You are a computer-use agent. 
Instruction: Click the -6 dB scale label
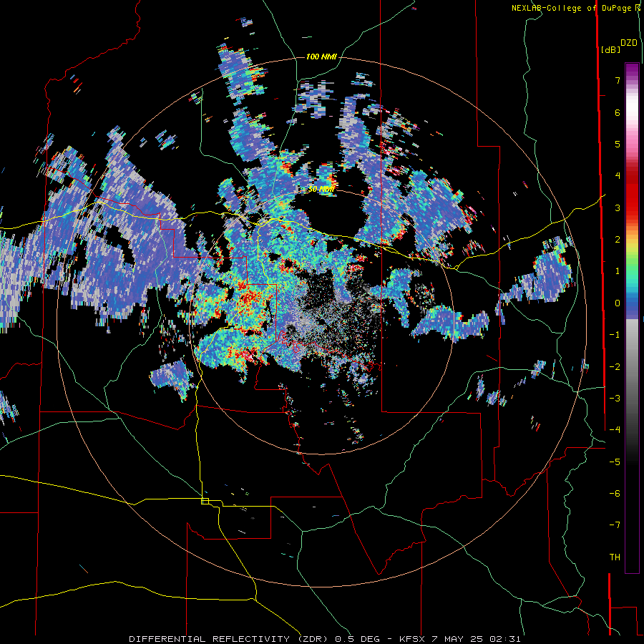[x=615, y=494]
